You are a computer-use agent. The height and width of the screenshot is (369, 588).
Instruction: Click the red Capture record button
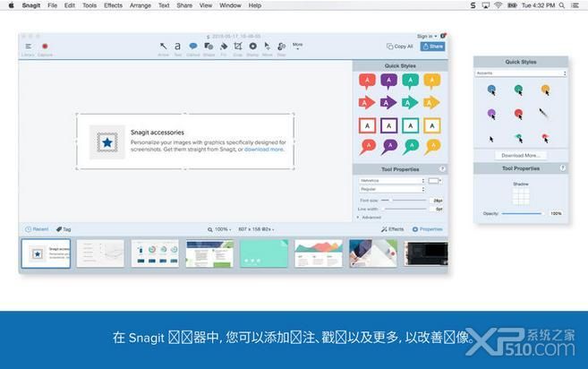(45, 47)
